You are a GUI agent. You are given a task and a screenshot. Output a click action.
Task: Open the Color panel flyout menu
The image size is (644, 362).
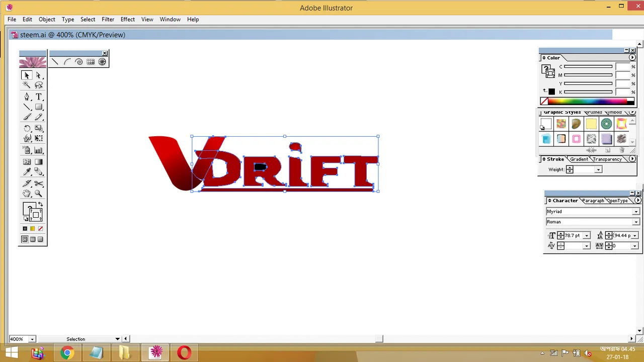(x=632, y=58)
